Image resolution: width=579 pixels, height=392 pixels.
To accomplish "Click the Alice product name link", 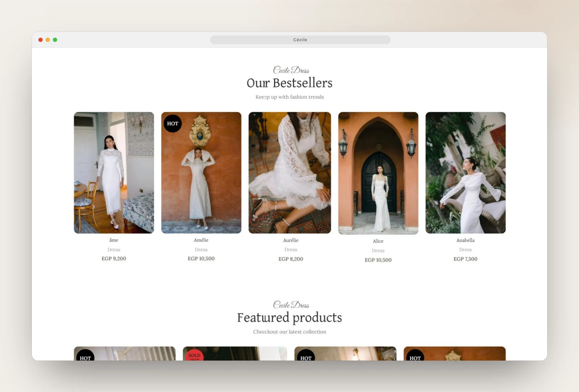I will click(378, 241).
